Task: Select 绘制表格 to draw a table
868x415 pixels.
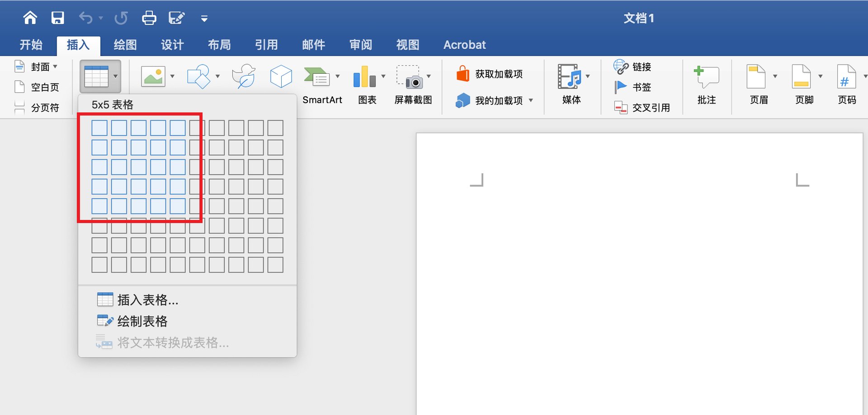Action: coord(142,321)
